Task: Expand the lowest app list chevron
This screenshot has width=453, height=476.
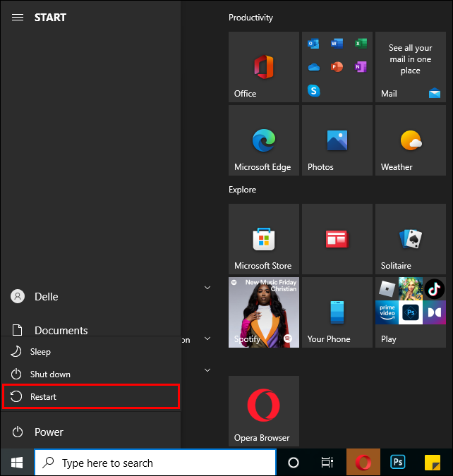Action: pyautogui.click(x=207, y=370)
